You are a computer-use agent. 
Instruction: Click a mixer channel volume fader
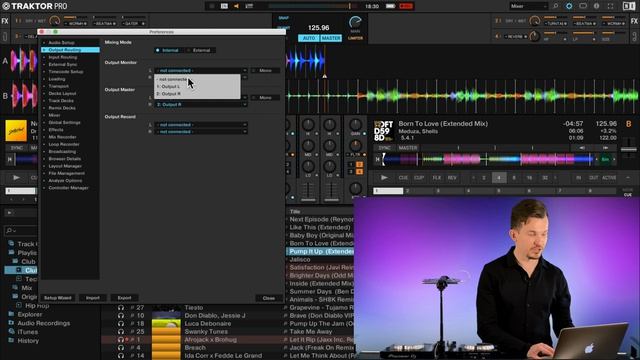click(x=308, y=200)
